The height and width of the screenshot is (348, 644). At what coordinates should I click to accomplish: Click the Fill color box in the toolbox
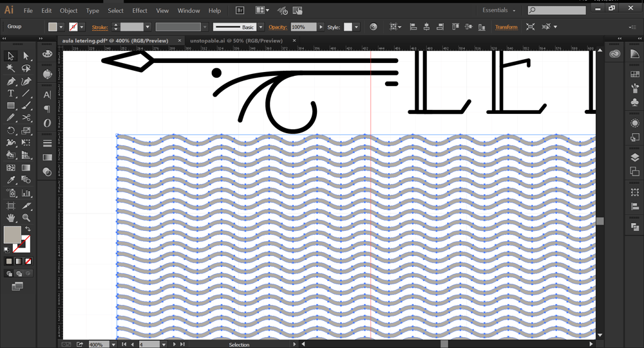pyautogui.click(x=12, y=235)
